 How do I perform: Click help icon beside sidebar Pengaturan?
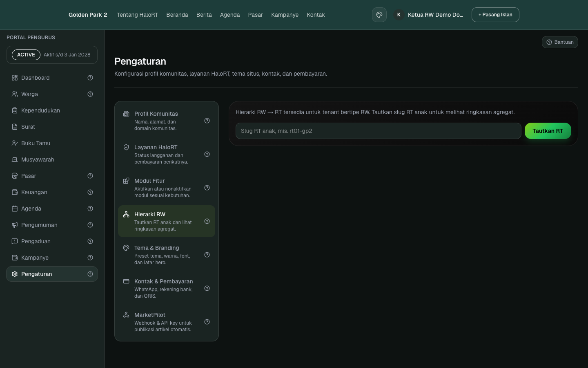90,274
